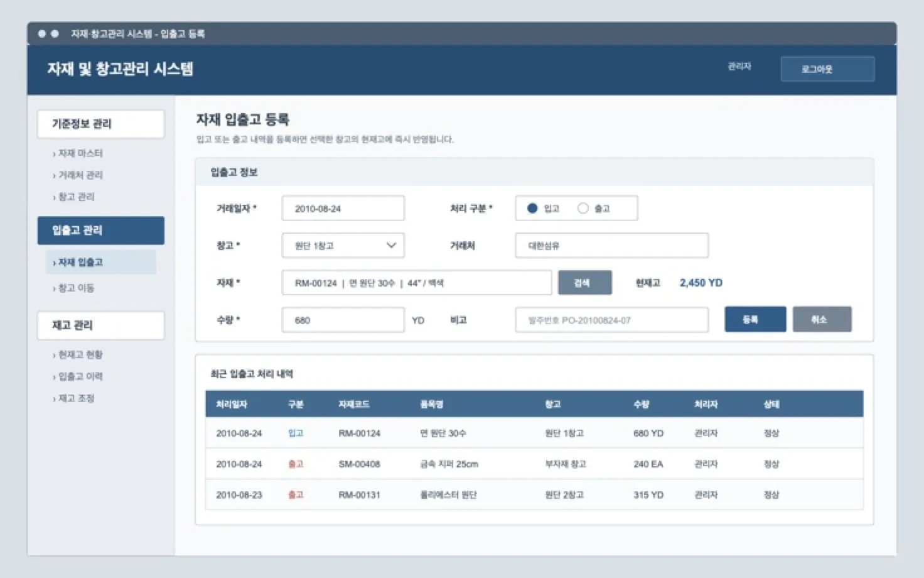The height and width of the screenshot is (578, 924).
Task: Click the RM-00131 cell in the table
Action: 360,495
